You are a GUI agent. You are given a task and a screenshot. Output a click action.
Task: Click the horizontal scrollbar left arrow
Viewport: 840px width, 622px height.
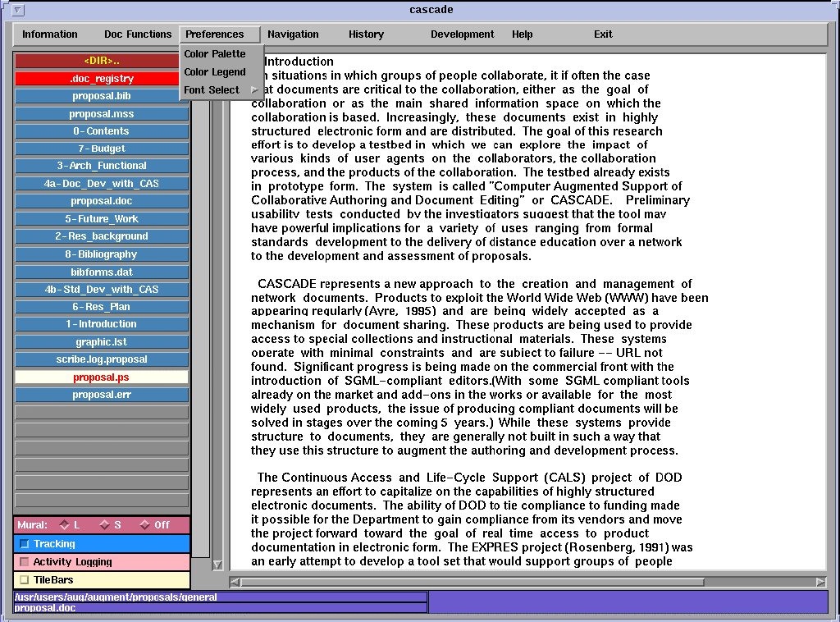pyautogui.click(x=235, y=582)
